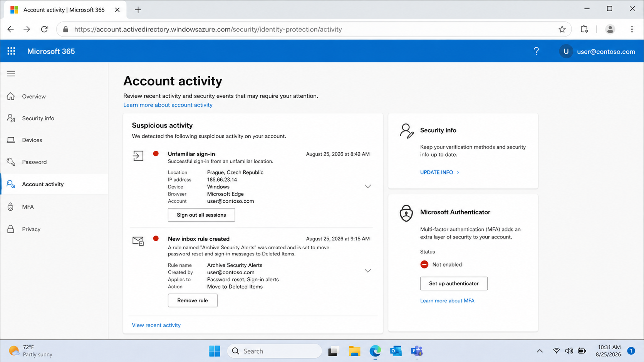Click Set up authenticator button

pos(454,284)
